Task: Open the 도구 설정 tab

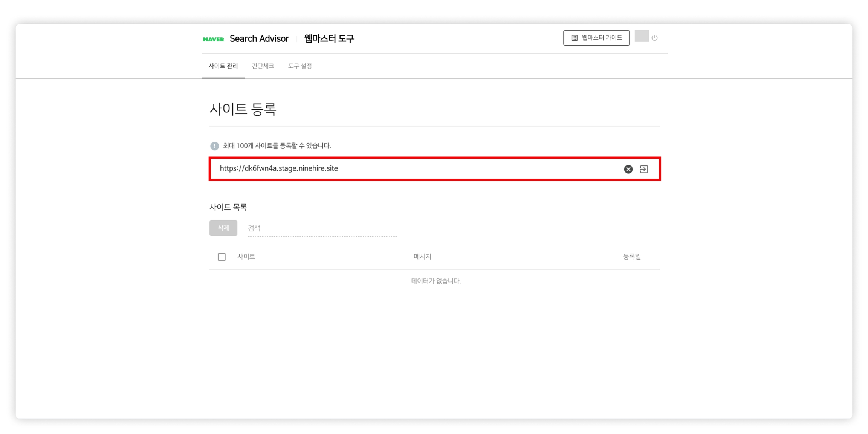Action: [300, 66]
